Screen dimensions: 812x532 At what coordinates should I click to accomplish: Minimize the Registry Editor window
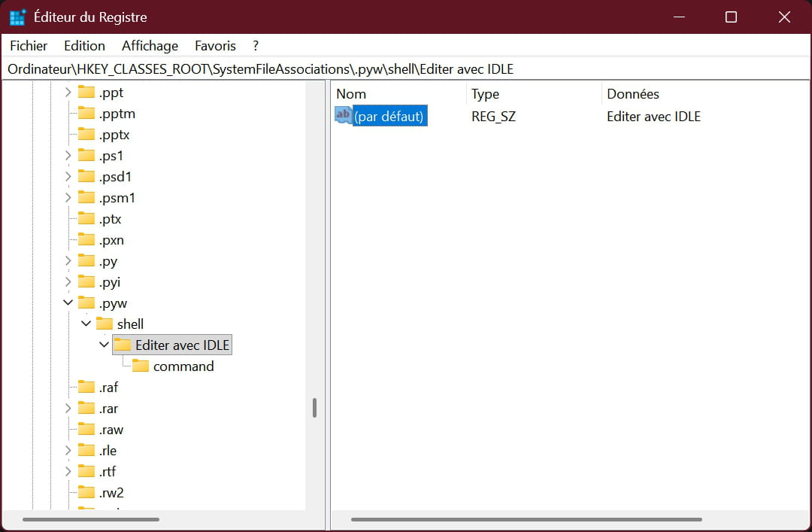tap(679, 17)
